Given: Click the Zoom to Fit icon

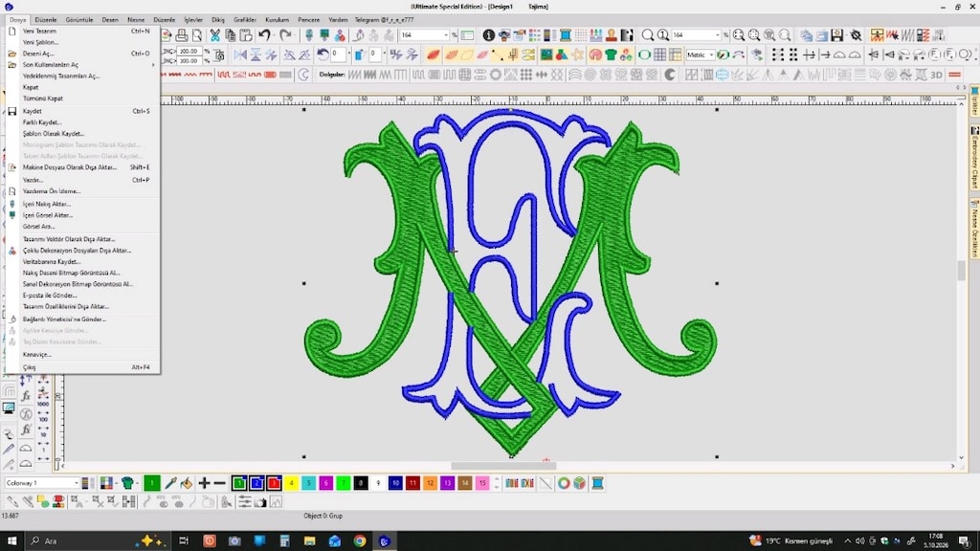Looking at the screenshot, I should pos(739,35).
